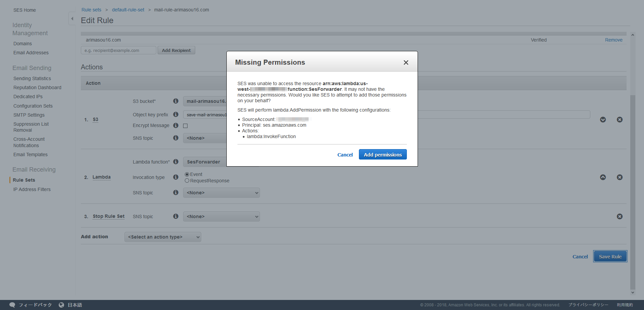Open 利用規約 footer link
644x310 pixels.
pos(625,305)
